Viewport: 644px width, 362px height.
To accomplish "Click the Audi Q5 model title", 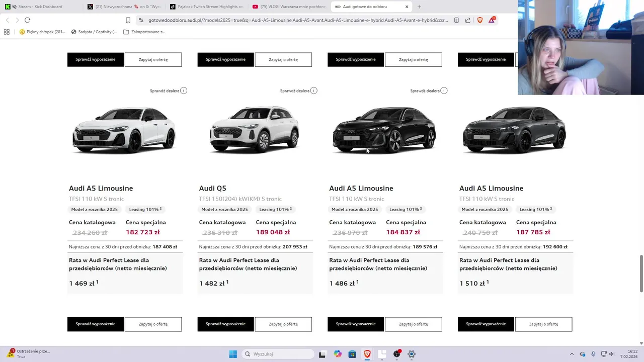I will 213,188.
